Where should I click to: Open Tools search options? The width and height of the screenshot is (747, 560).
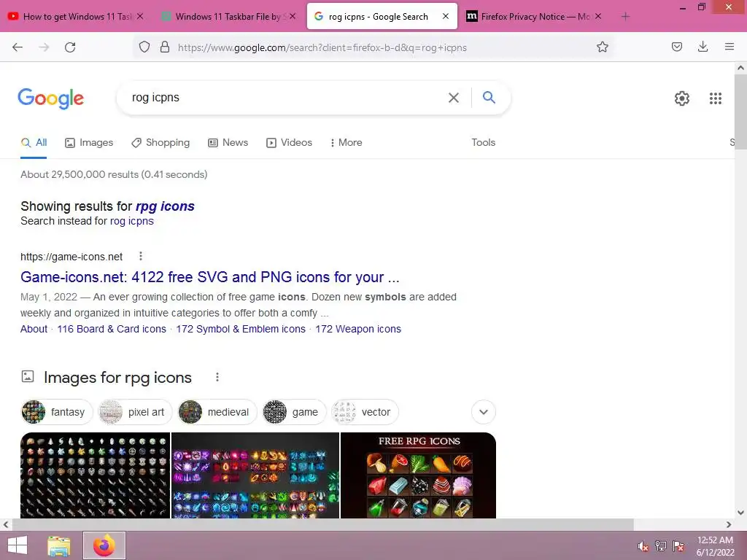[x=483, y=142]
